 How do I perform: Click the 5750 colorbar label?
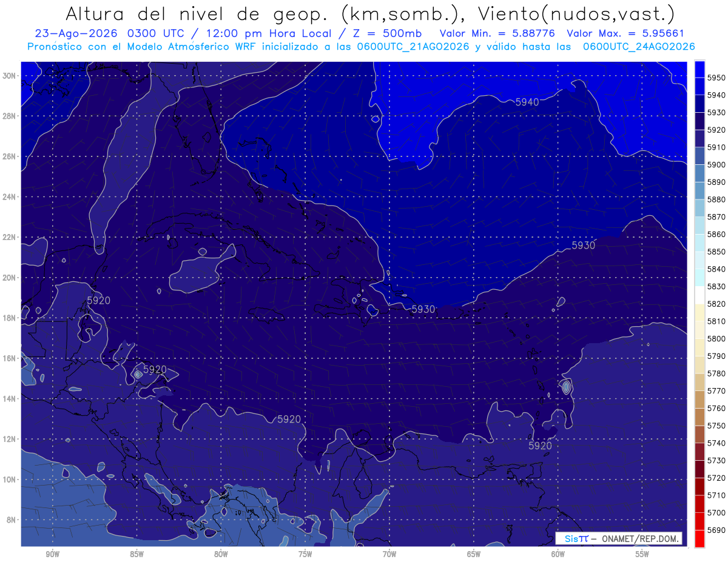(x=716, y=426)
